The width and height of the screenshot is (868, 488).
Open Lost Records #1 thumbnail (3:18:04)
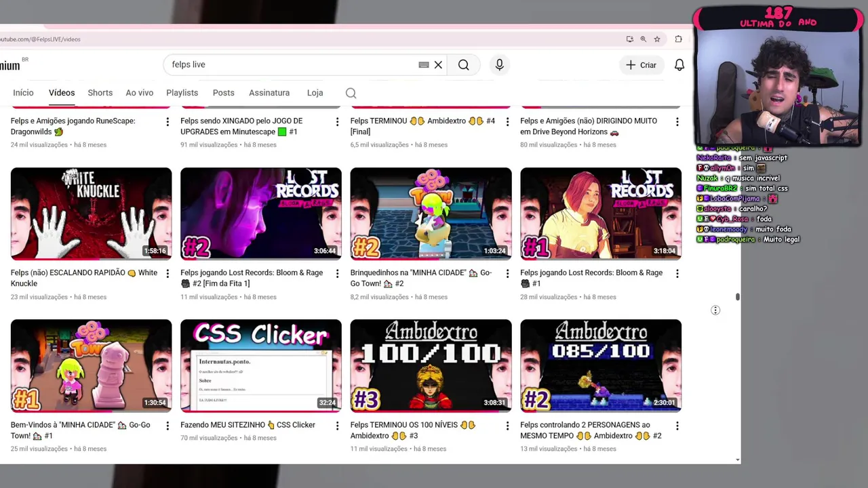pos(601,213)
